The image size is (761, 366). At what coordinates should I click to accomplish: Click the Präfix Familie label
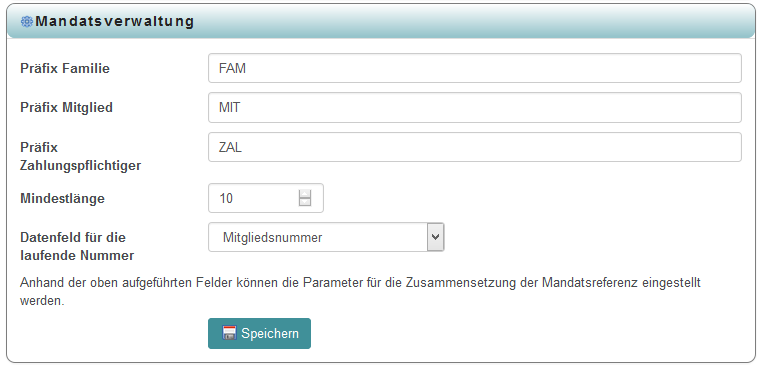65,68
